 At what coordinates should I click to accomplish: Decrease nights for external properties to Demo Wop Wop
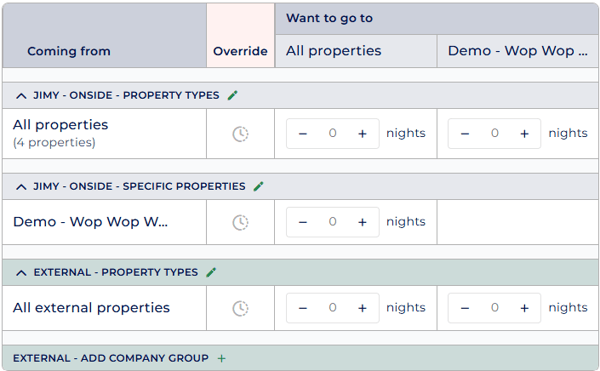465,308
